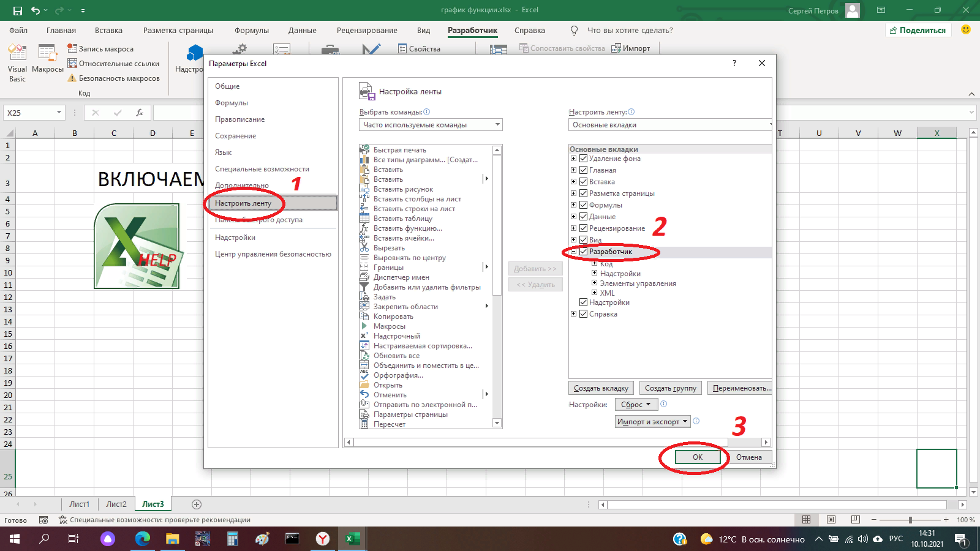Toggle the Разработчик checkbox in the tabs tree
Screen dimensions: 980x551
584,252
